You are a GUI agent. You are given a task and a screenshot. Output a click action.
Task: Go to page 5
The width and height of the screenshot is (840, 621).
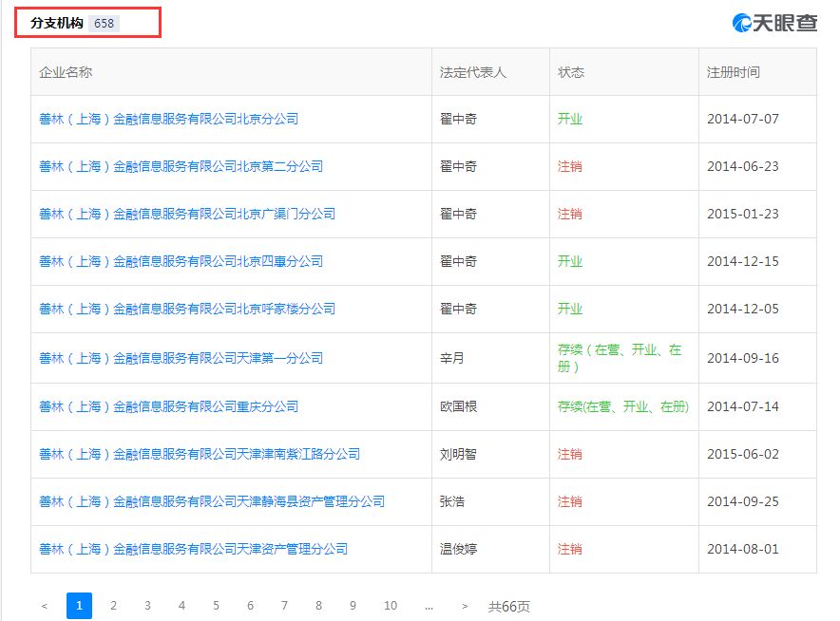tap(217, 606)
